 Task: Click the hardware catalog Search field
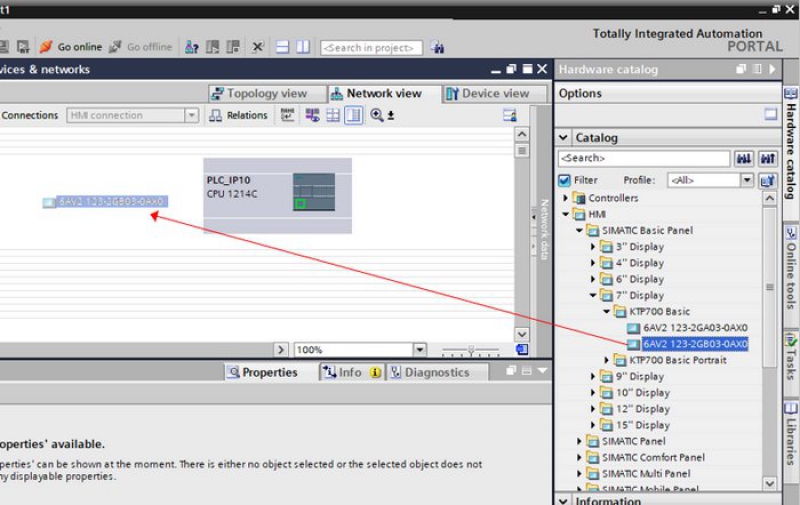[644, 158]
